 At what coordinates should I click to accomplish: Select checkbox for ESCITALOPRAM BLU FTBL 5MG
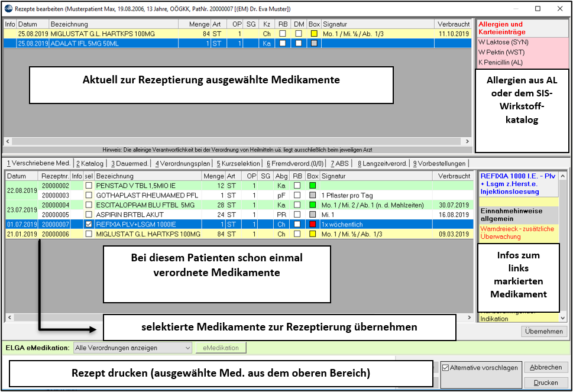pyautogui.click(x=89, y=205)
